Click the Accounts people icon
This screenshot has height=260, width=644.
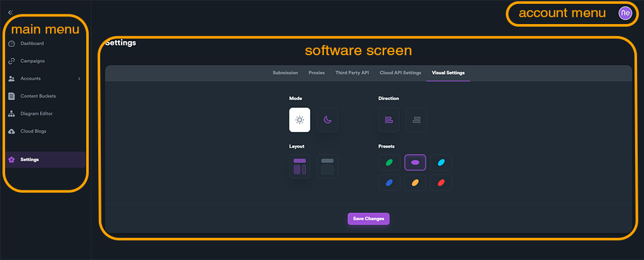pyautogui.click(x=11, y=79)
